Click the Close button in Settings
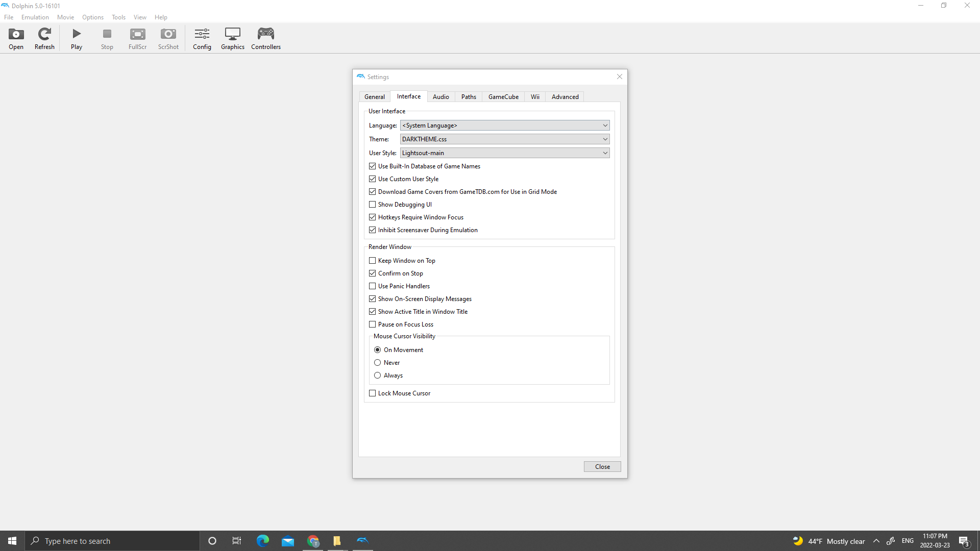980x551 pixels. click(602, 466)
